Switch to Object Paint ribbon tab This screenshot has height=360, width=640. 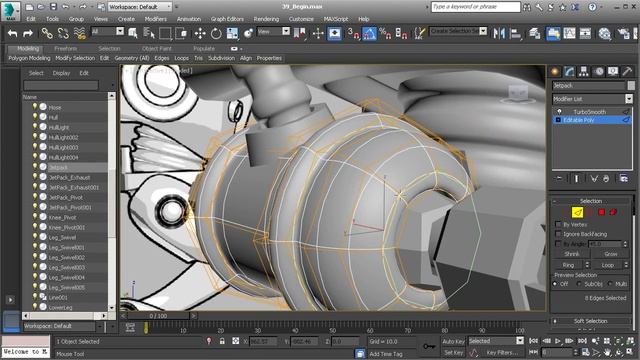157,49
